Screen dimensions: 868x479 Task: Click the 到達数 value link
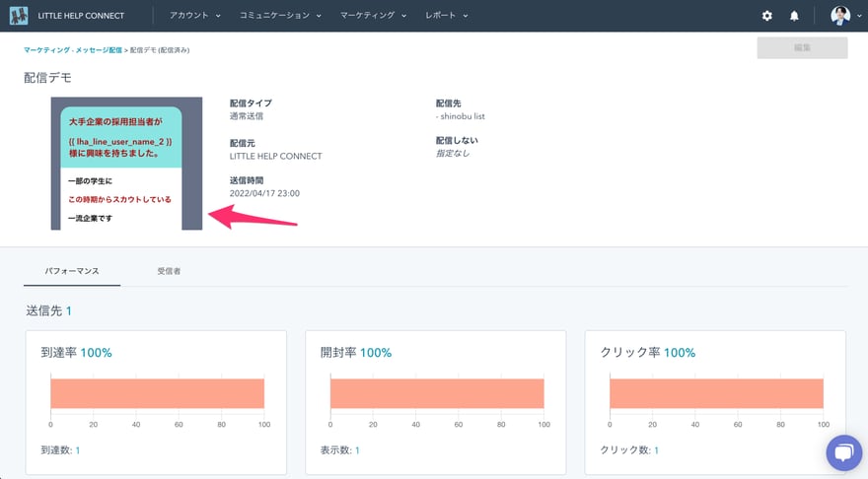tap(78, 450)
